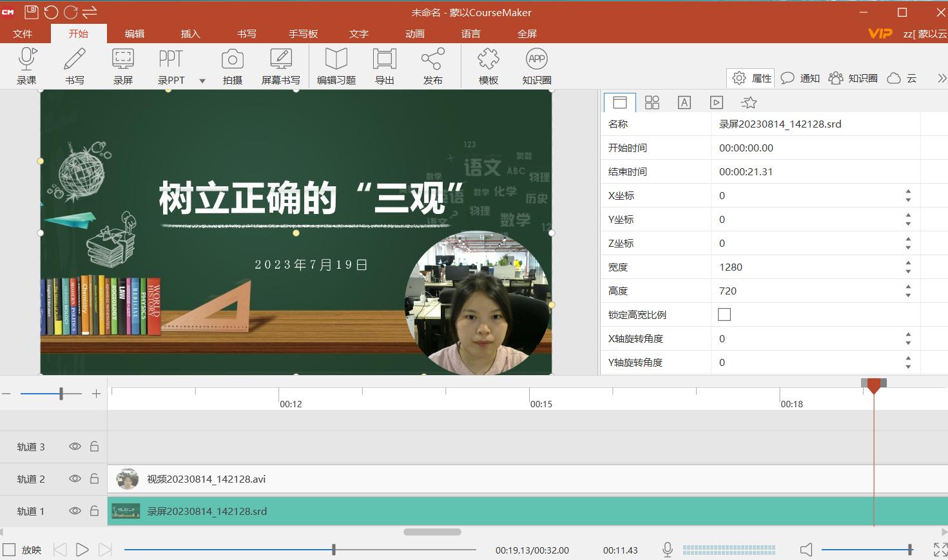Image resolution: width=948 pixels, height=560 pixels.
Task: Open the 插入 menu tab
Action: (x=190, y=34)
